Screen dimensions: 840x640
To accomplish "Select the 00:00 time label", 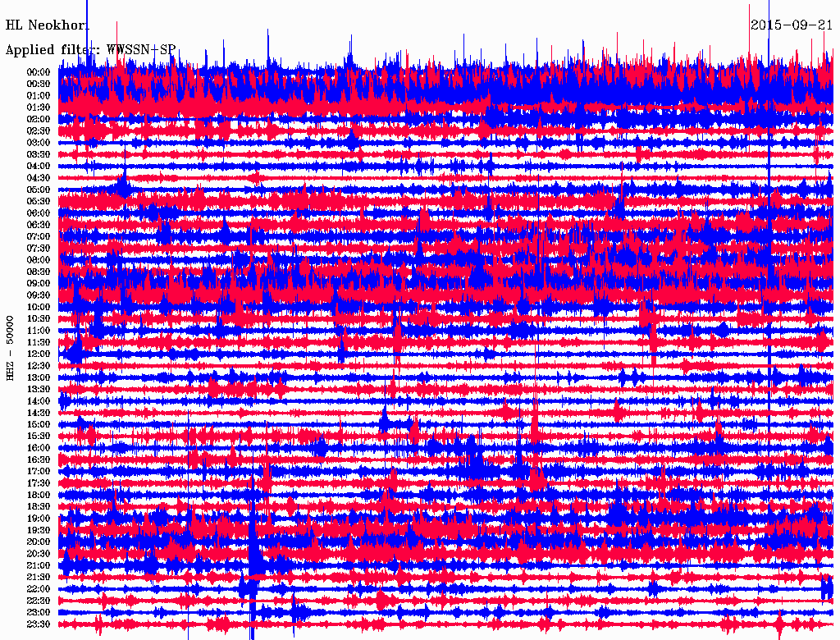I will 39,72.
